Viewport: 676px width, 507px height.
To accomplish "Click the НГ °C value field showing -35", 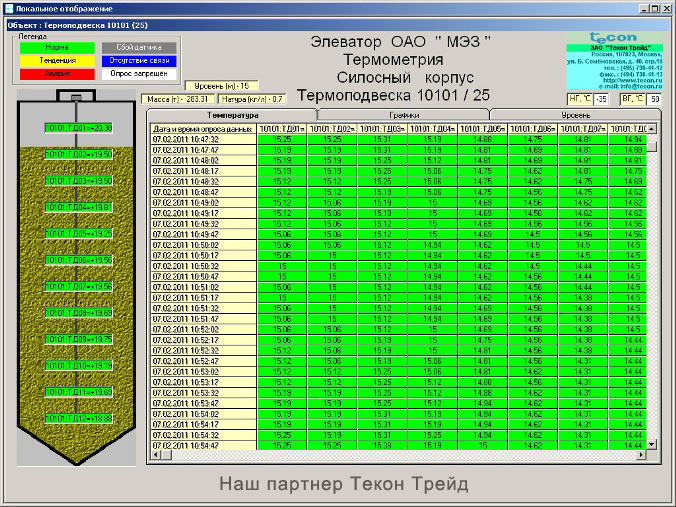I will (601, 99).
